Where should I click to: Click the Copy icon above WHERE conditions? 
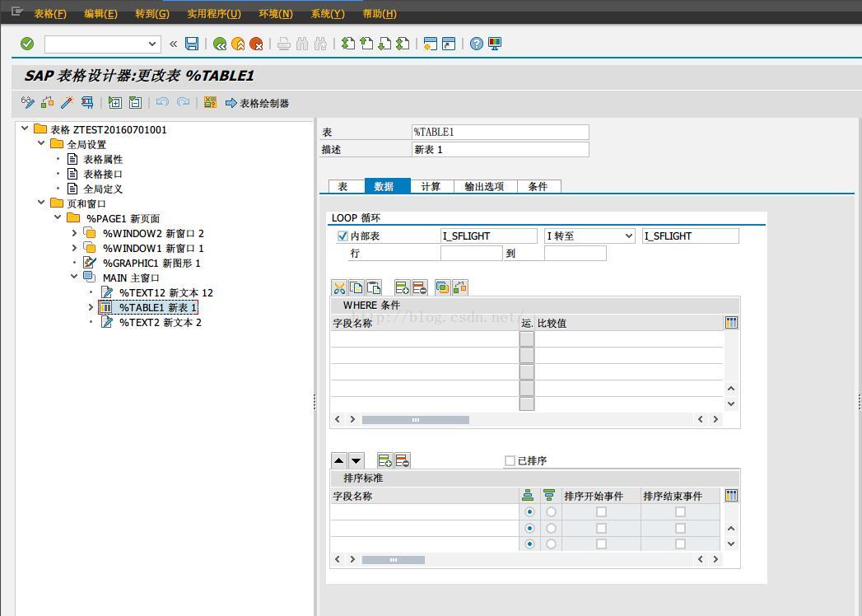pos(356,287)
